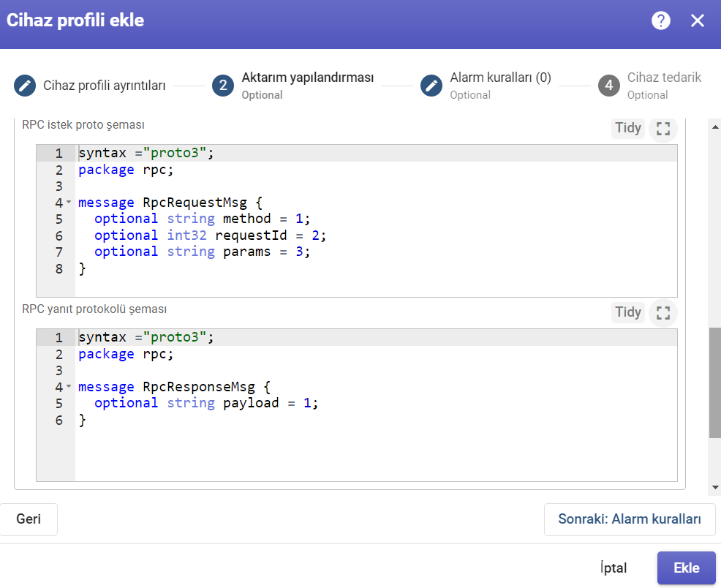The image size is (721, 588).
Task: Toggle fullscreen for RPC istek proto editor
Action: [x=663, y=128]
